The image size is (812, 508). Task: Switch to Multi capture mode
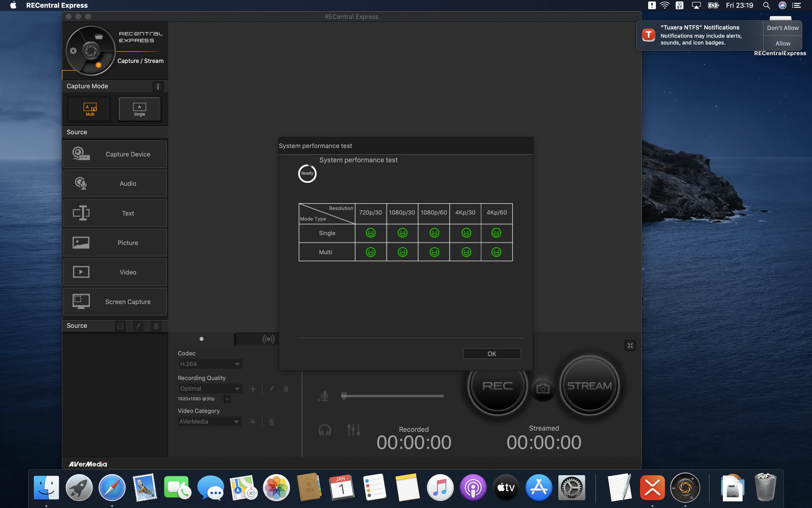click(89, 109)
